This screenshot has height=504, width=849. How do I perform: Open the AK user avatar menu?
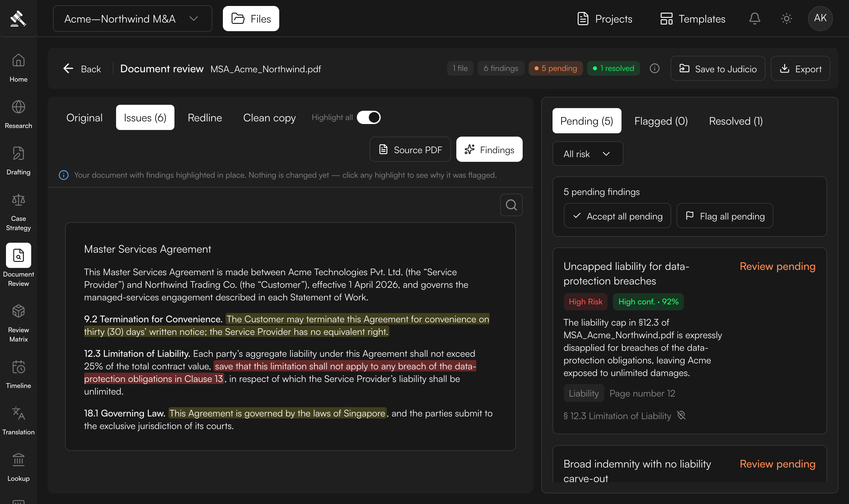(x=820, y=18)
